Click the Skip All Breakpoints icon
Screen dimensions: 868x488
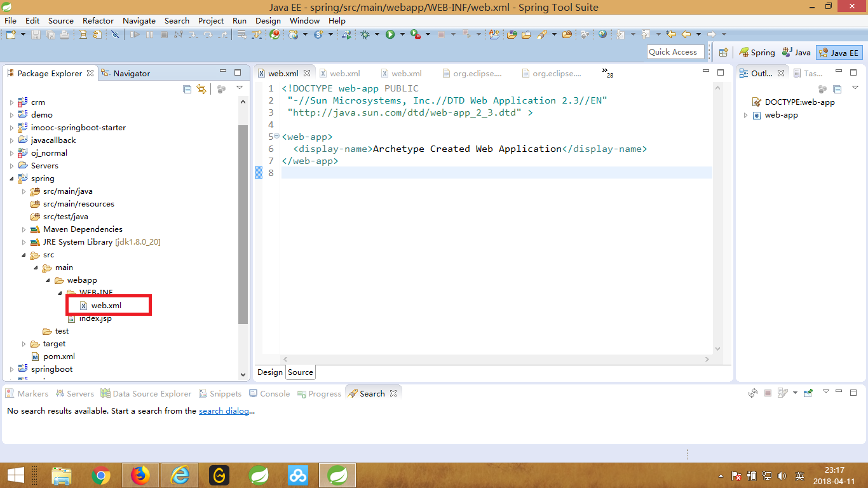click(x=115, y=34)
